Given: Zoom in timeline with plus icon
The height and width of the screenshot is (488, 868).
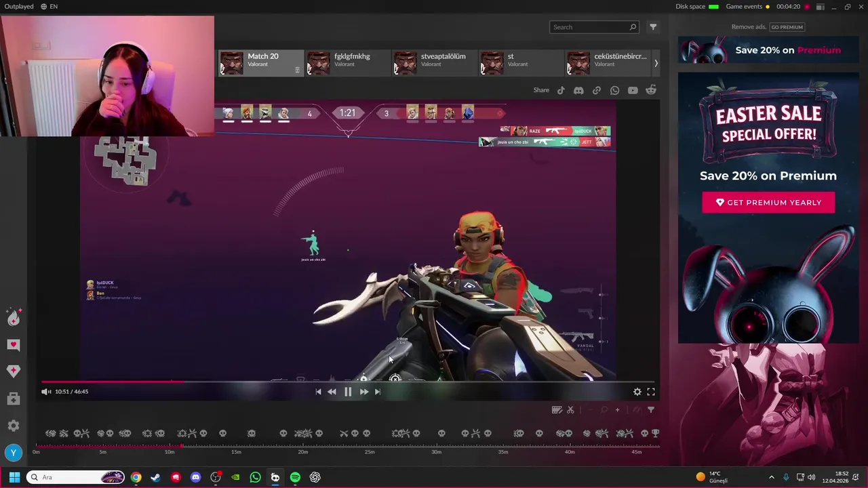Looking at the screenshot, I should (x=617, y=409).
